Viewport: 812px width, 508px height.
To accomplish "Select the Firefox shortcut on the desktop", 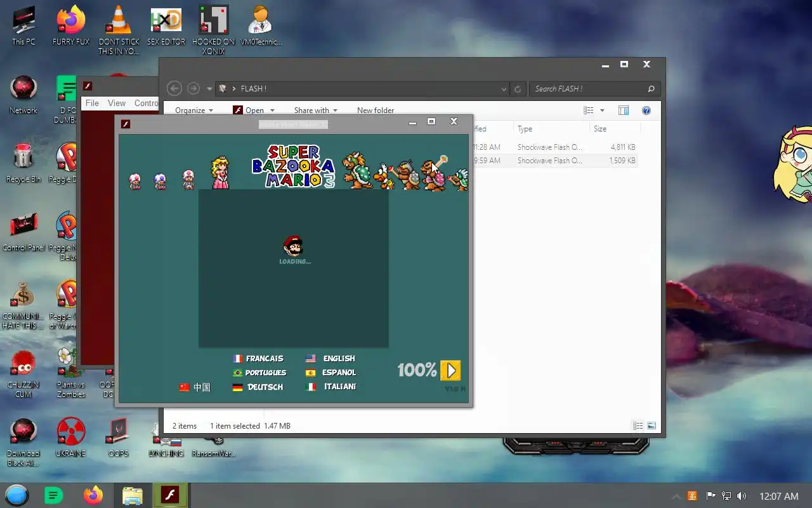I will pos(71,27).
